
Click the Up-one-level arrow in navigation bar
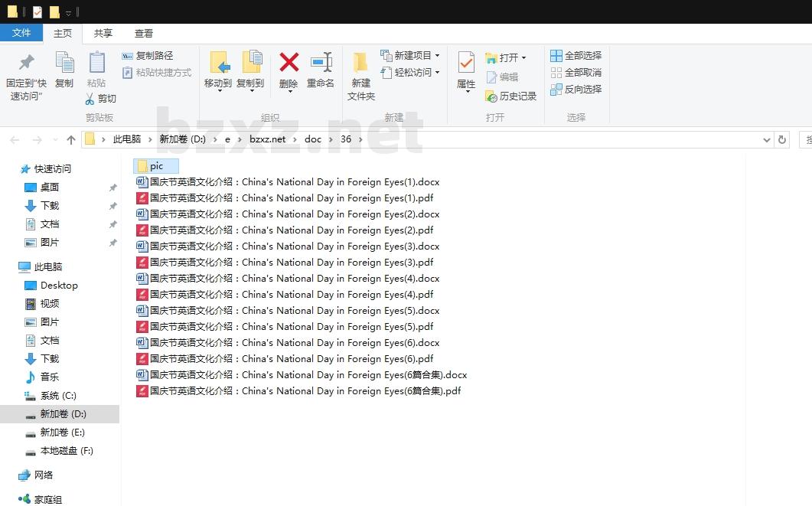coord(71,139)
